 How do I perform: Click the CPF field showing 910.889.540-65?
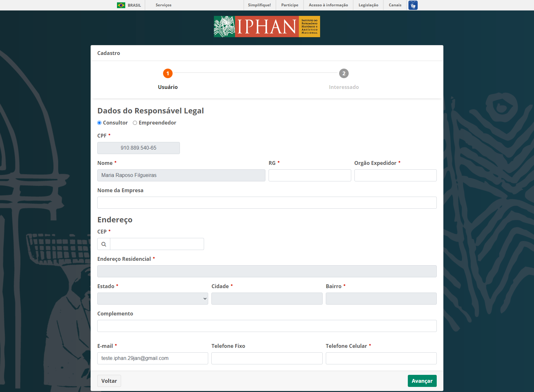[x=139, y=148]
